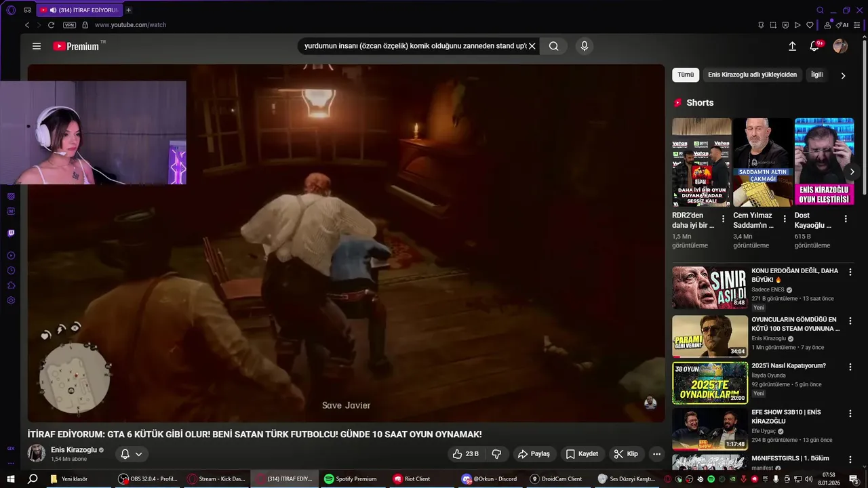Open the M6NIFESTGIRLS 1. Bölüm video
Image resolution: width=868 pixels, height=488 pixels.
point(790,458)
